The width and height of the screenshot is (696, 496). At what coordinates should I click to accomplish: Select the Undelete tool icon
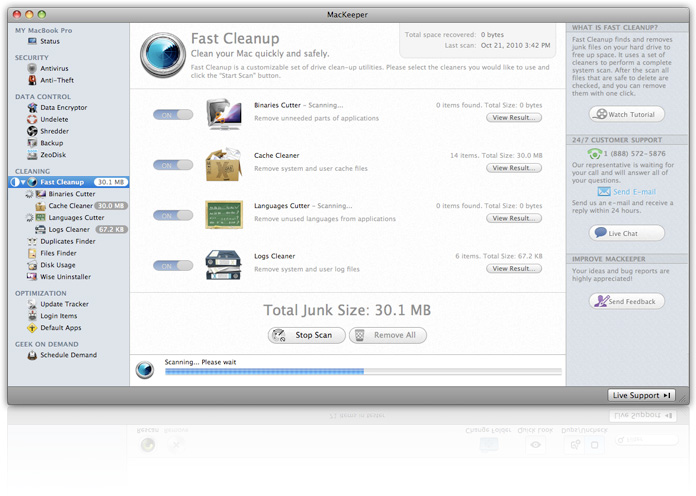coord(32,119)
